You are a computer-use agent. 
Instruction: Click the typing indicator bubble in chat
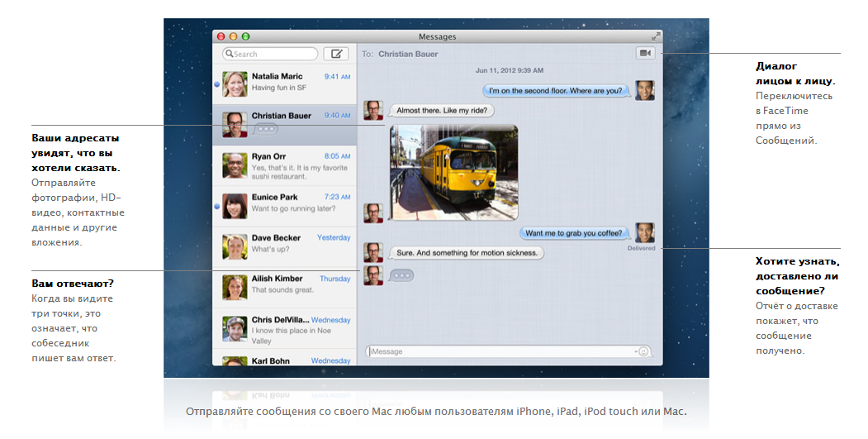point(401,275)
